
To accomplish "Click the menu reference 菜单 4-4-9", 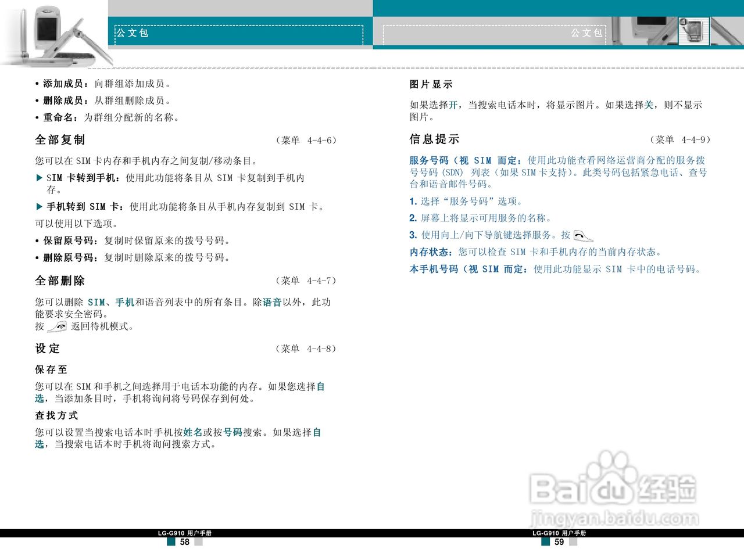I will (x=680, y=139).
